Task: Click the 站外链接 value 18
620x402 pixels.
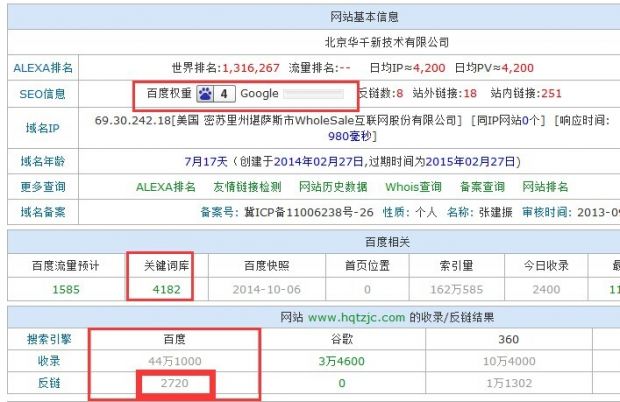Action: click(x=470, y=93)
